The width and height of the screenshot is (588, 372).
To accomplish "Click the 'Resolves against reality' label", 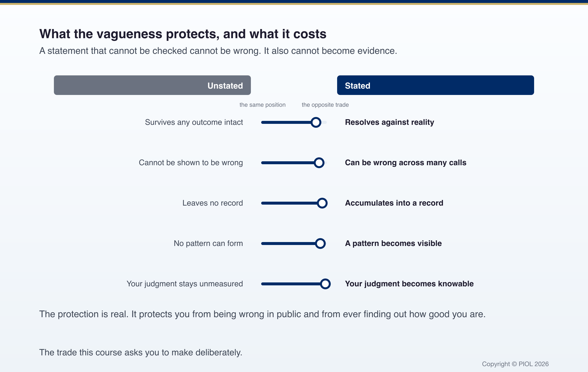I will (x=390, y=122).
